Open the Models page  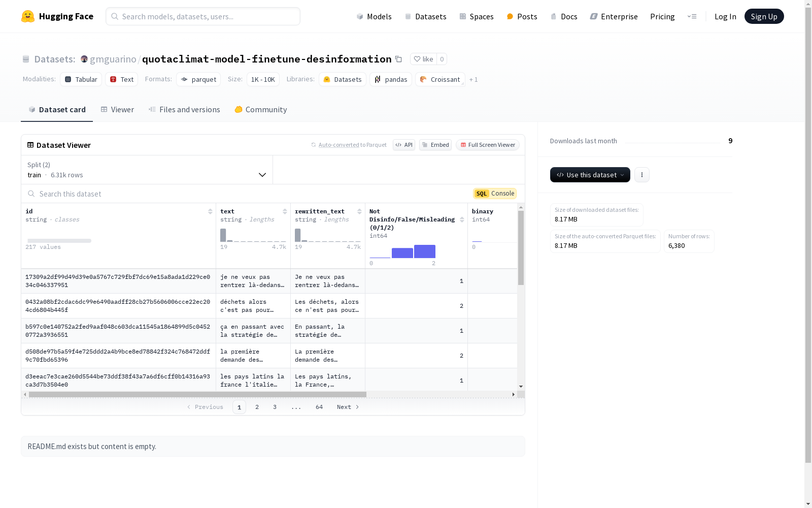pyautogui.click(x=374, y=16)
